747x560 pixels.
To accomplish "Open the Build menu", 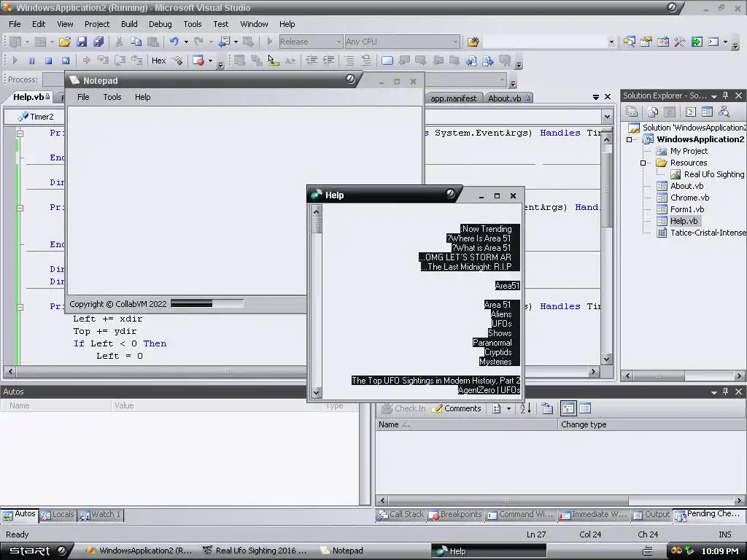I will [x=129, y=24].
